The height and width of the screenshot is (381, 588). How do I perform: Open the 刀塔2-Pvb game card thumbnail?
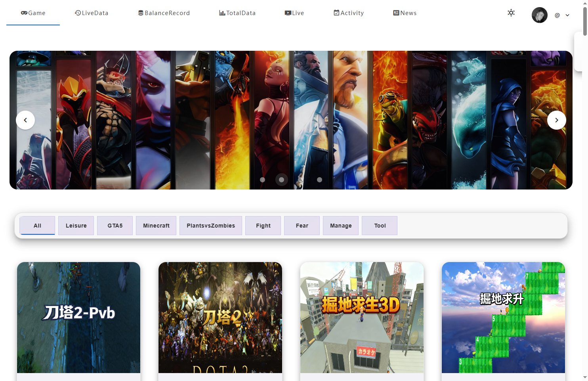[78, 317]
